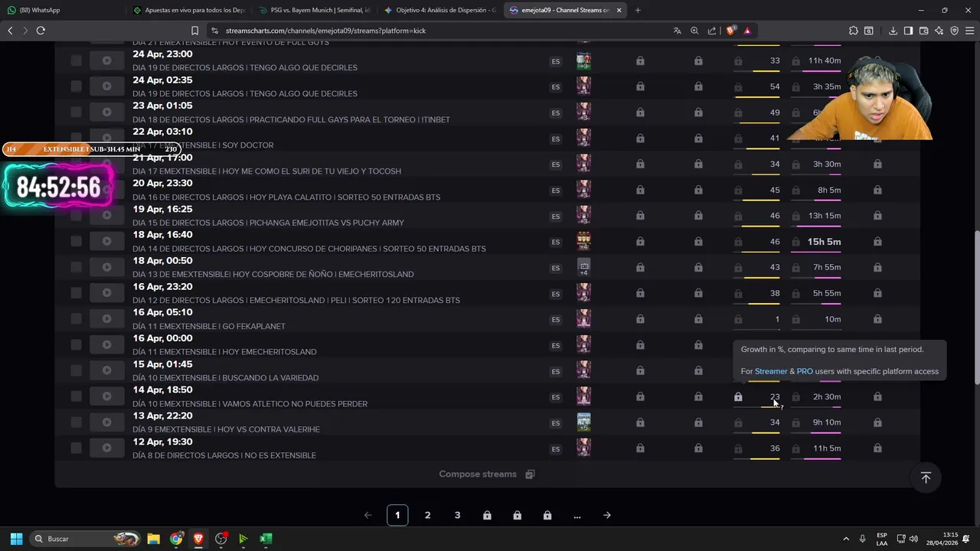Click game thumbnail on 18 Apr, 16:40 row
Image resolution: width=980 pixels, height=551 pixels.
pos(583,241)
